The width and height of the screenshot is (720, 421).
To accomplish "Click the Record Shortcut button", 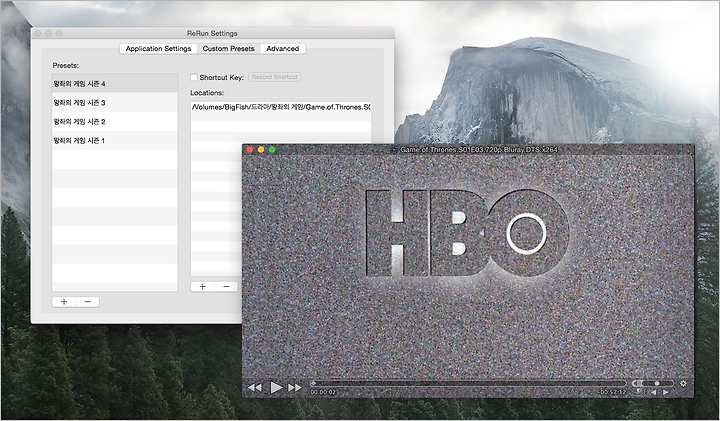I will (x=275, y=77).
